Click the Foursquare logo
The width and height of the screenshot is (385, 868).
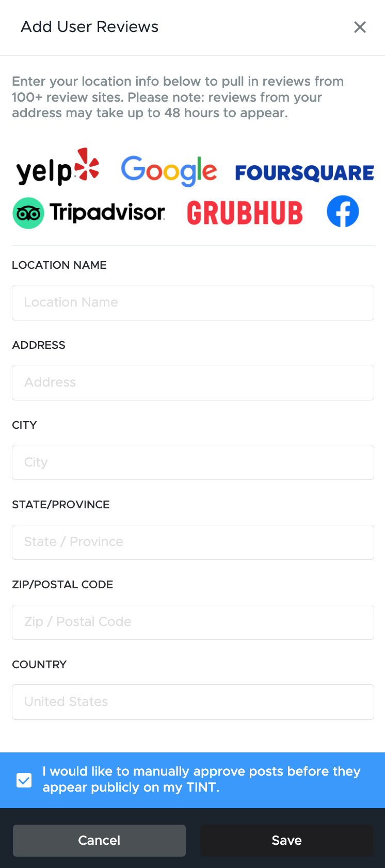click(304, 173)
